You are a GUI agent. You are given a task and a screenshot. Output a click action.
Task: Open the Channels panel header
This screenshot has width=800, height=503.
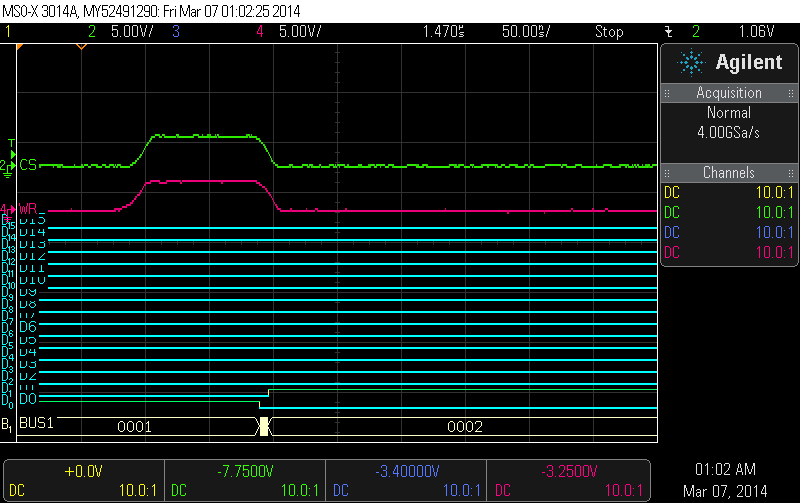[729, 173]
